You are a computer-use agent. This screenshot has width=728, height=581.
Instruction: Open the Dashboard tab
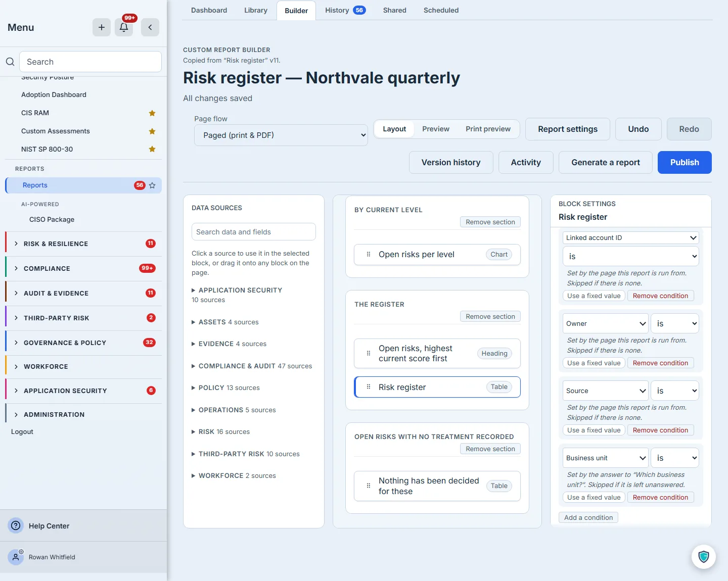pos(209,10)
